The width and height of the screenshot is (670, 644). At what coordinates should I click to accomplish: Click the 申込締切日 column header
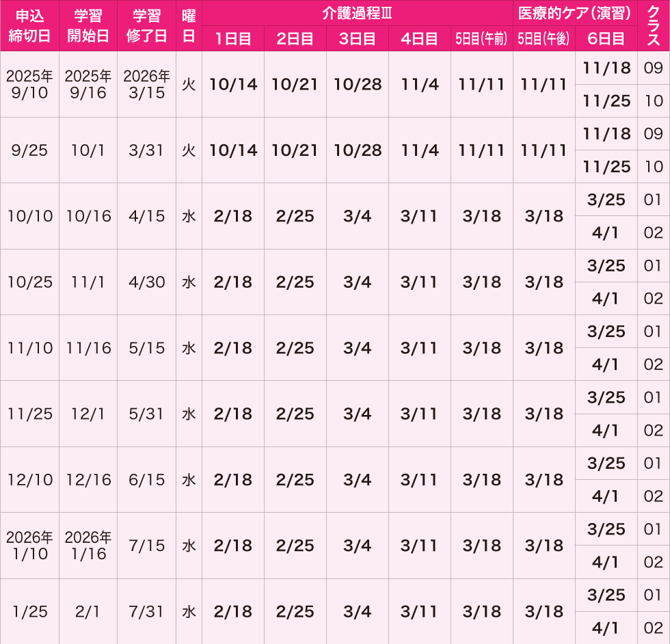click(29, 26)
